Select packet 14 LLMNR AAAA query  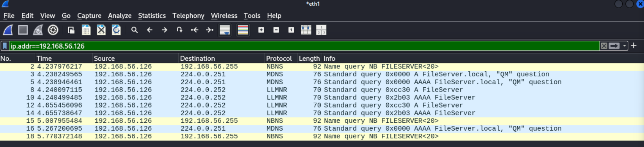click(322, 113)
